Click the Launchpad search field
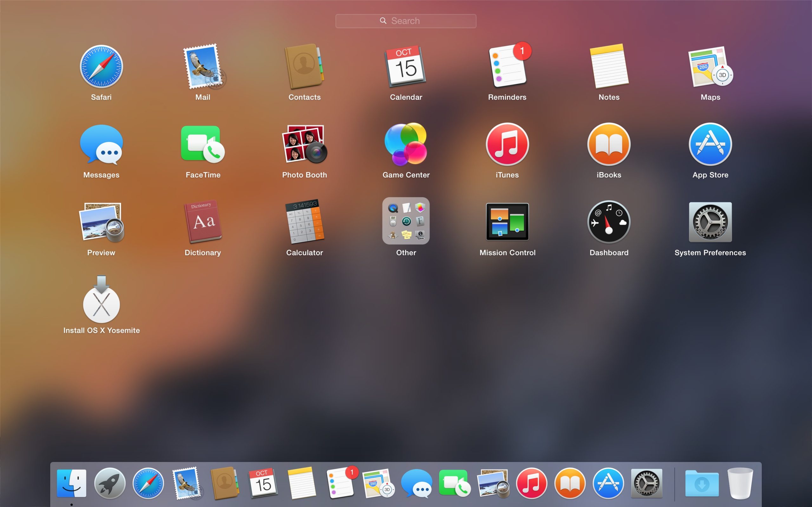The image size is (812, 507). [x=406, y=21]
